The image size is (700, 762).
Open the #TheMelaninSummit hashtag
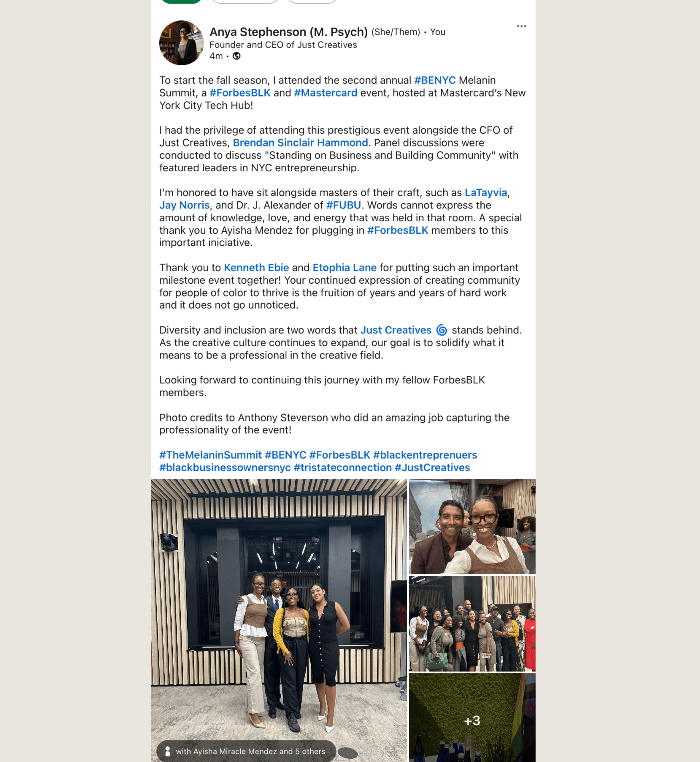[210, 455]
